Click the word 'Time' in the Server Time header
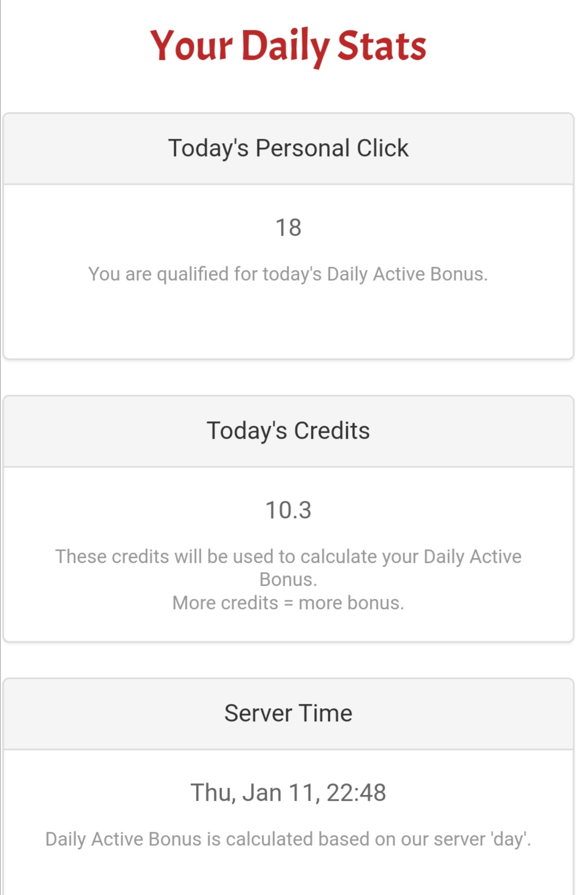The height and width of the screenshot is (895, 588). (326, 713)
